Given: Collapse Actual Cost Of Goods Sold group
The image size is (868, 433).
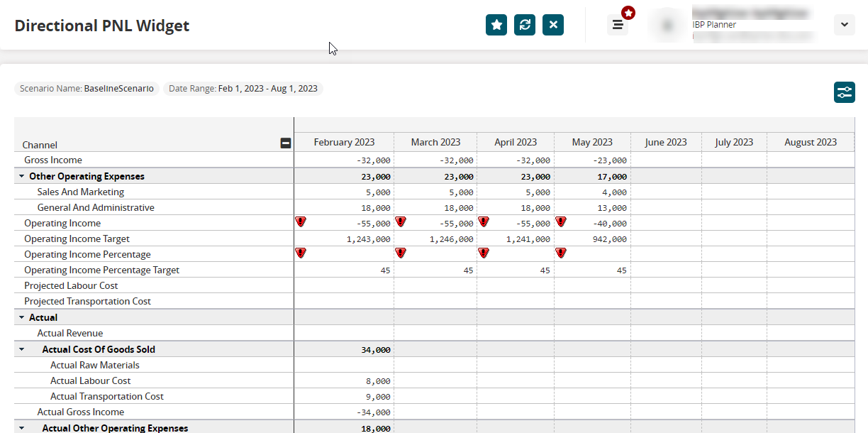Looking at the screenshot, I should [21, 350].
